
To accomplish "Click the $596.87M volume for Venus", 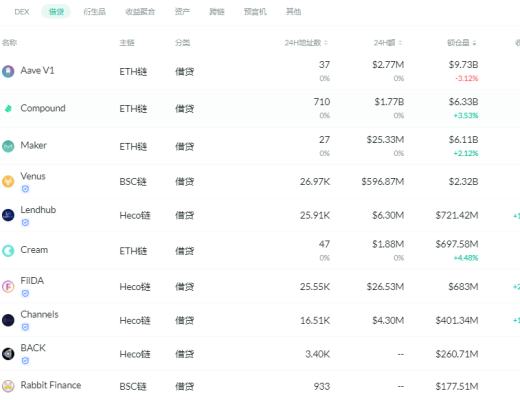I will click(x=383, y=182).
